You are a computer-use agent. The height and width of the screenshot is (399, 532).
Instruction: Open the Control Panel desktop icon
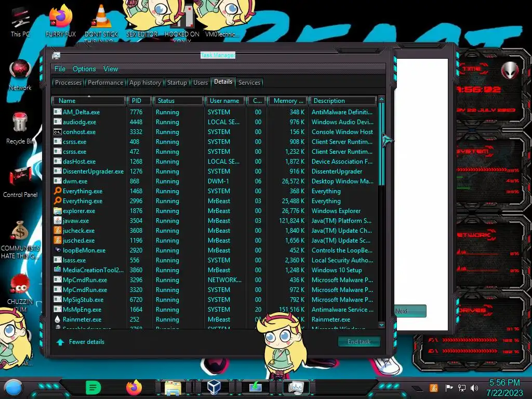point(20,182)
